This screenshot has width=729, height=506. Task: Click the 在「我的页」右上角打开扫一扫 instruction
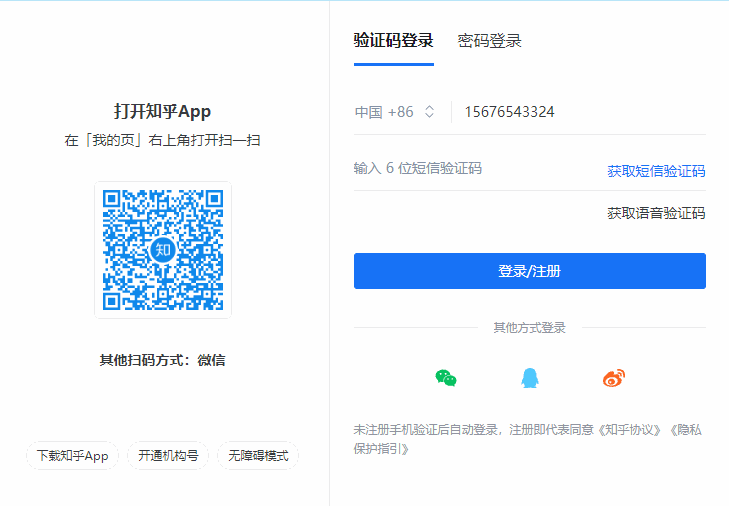pos(163,140)
